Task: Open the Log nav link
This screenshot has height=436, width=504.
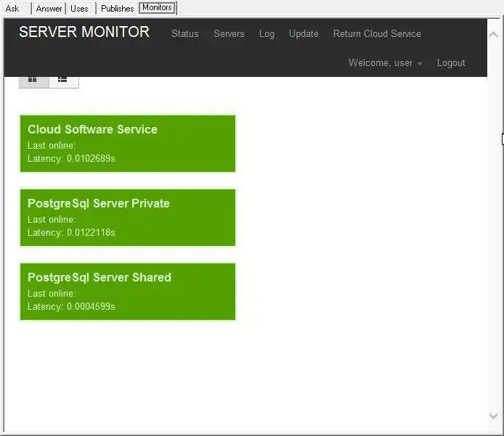Action: pos(267,33)
